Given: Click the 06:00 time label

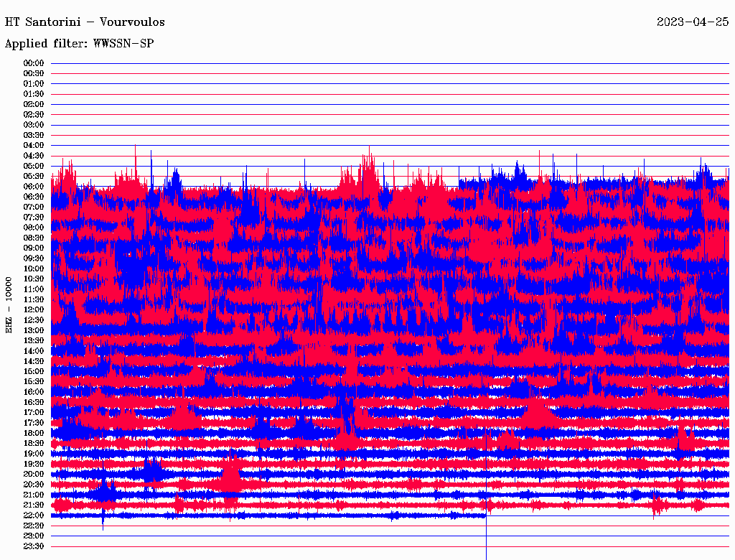Looking at the screenshot, I should point(34,187).
